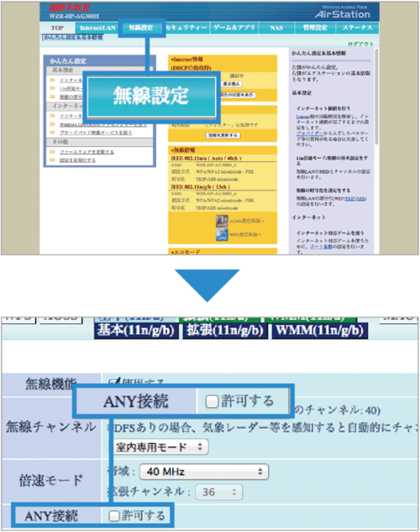Open the ブロードバンド映像サービスを使う link

[x=96, y=133]
